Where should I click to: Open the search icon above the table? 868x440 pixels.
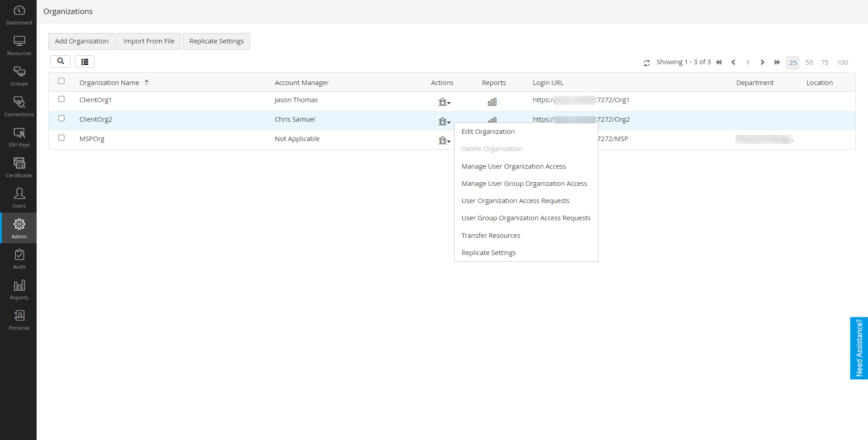(60, 62)
